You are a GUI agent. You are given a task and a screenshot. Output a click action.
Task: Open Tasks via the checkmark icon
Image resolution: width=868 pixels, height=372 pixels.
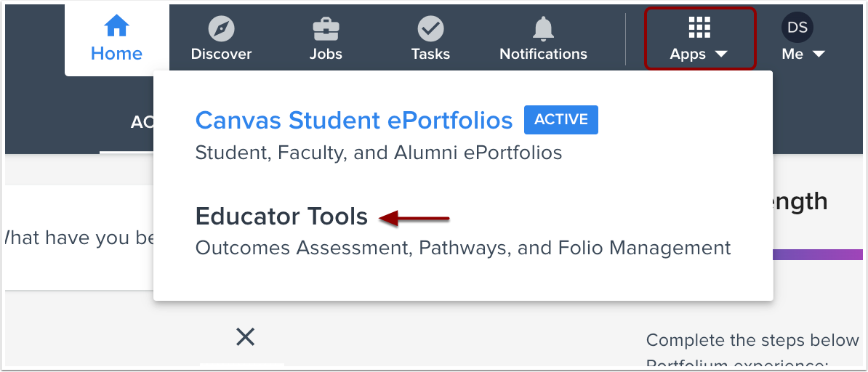pyautogui.click(x=430, y=29)
